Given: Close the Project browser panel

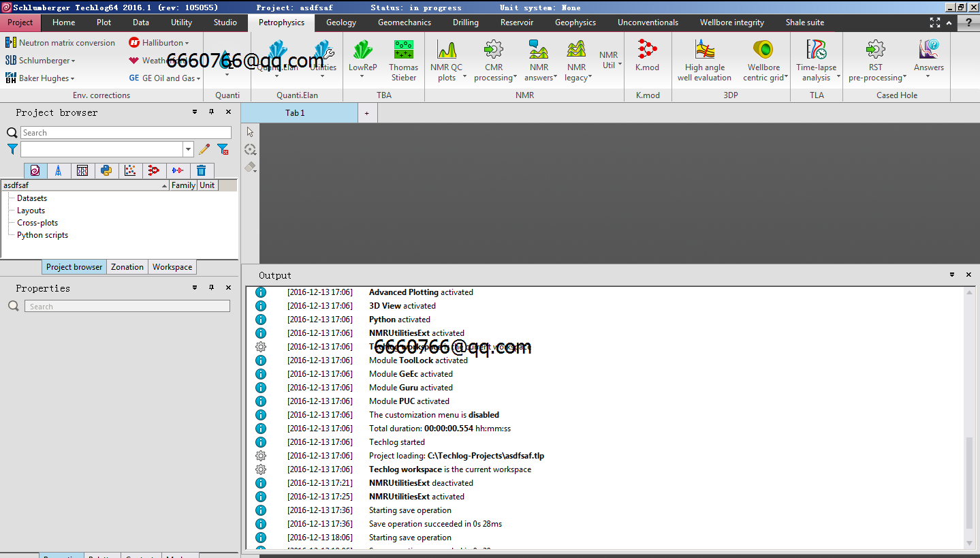Looking at the screenshot, I should 228,112.
